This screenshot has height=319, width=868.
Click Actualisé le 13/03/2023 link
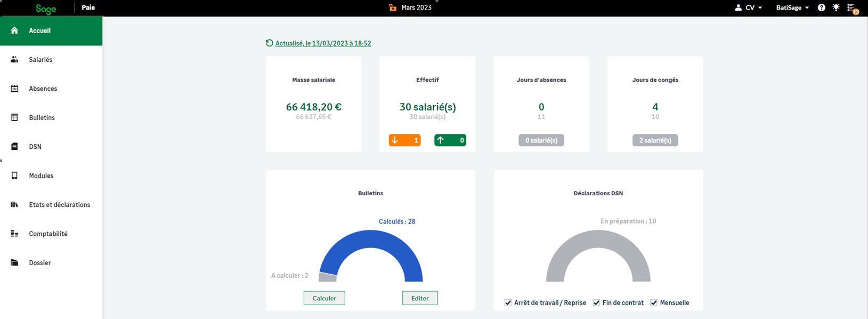pos(323,43)
